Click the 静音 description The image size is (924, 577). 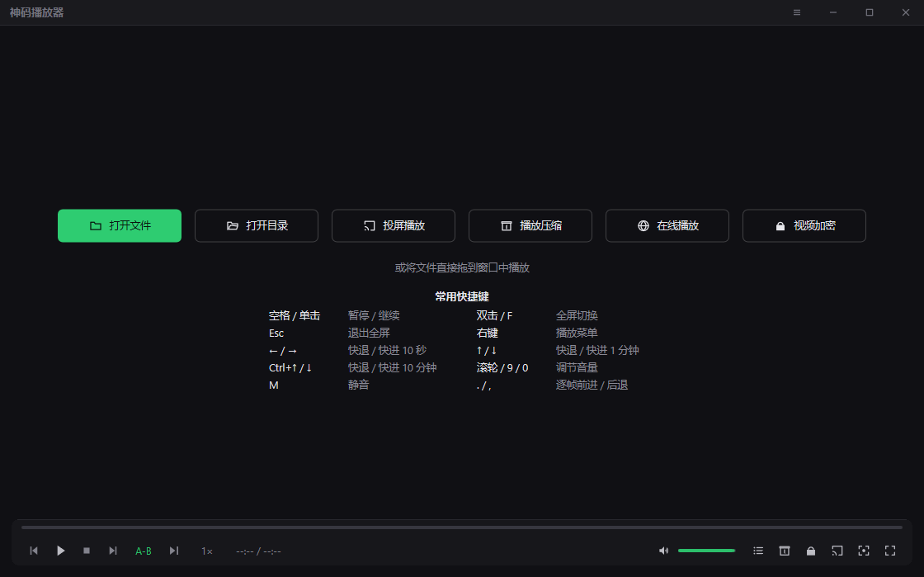358,385
